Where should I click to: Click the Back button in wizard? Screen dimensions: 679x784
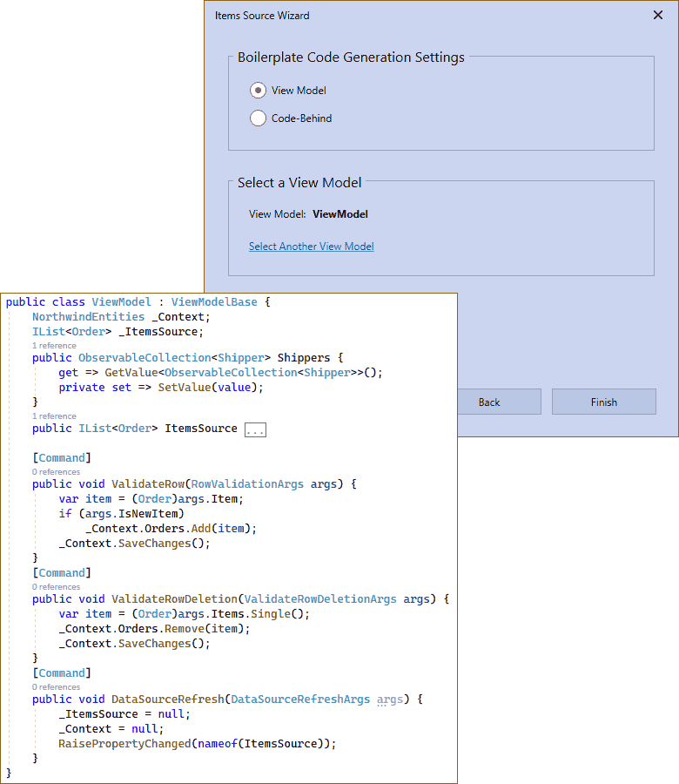coord(499,402)
